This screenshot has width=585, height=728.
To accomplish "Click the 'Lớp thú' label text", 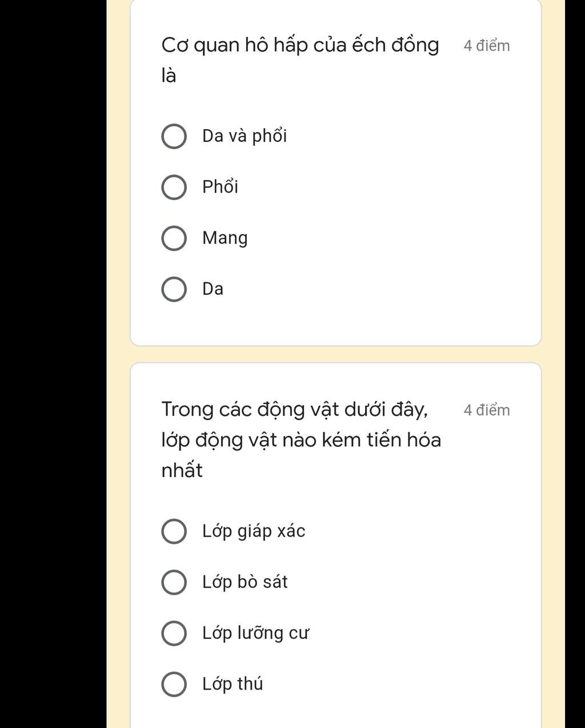I will (233, 684).
